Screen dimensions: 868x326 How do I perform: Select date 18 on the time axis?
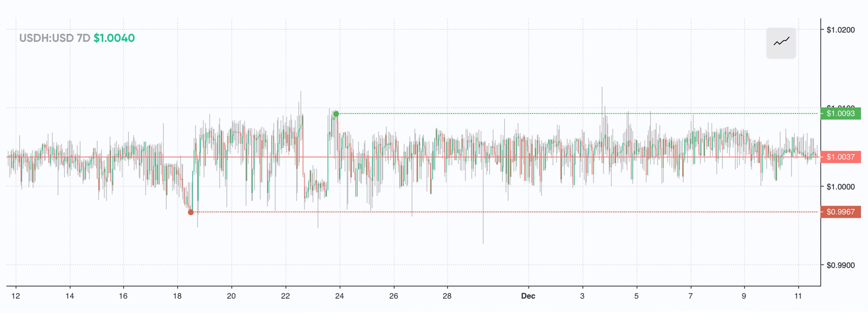click(x=177, y=296)
